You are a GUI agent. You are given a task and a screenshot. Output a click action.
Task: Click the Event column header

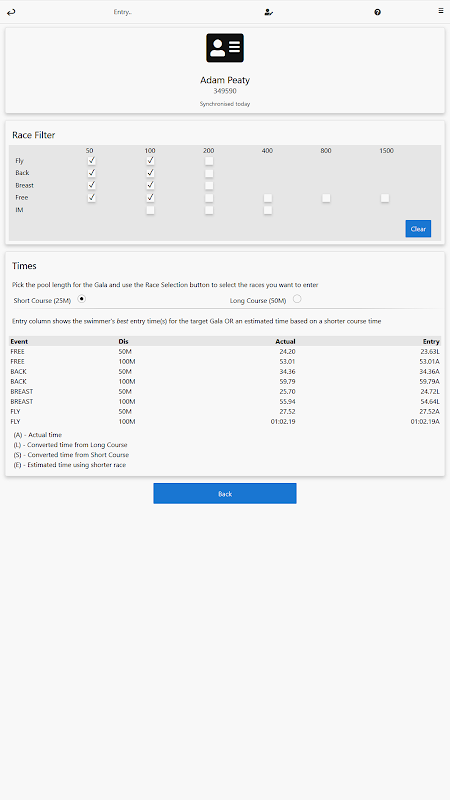[x=19, y=341]
